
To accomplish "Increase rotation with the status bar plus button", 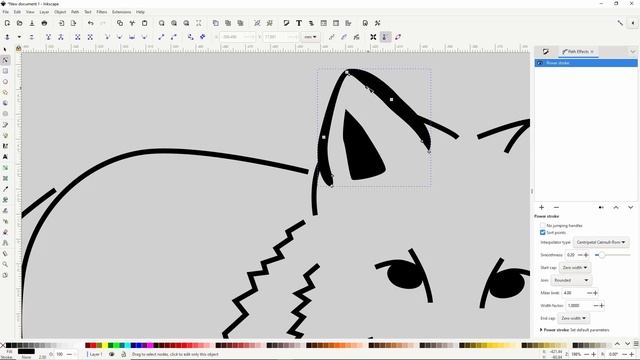I will point(631,354).
